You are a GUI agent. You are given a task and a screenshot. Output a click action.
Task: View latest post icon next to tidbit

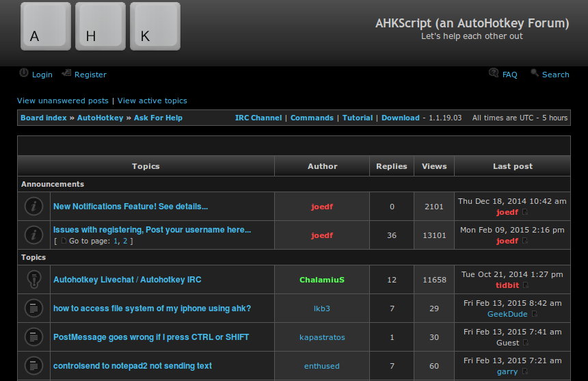(525, 285)
